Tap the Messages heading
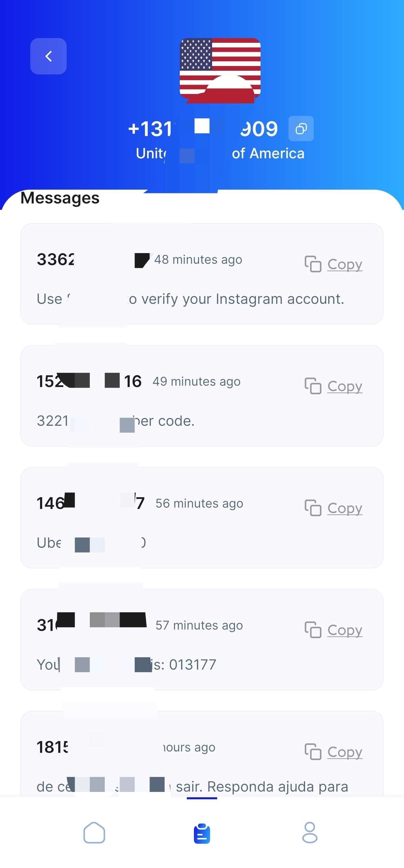Viewport: 404px width, 868px height. 60,198
